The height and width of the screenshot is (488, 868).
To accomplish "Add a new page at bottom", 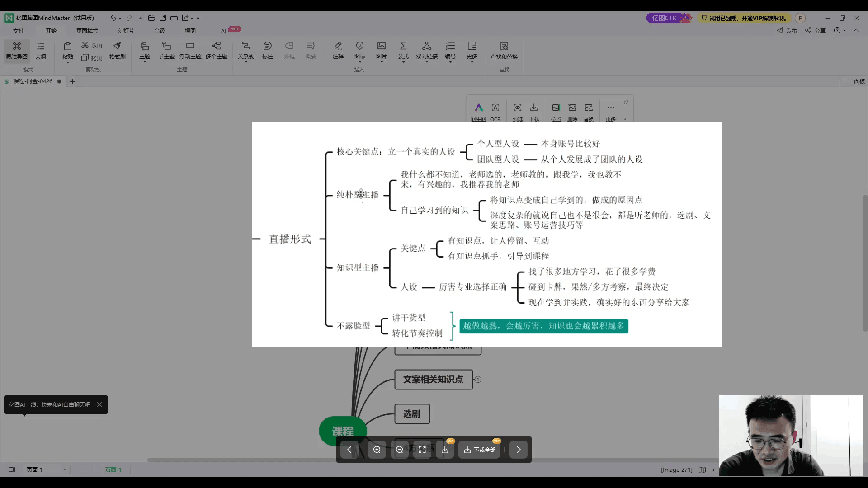I will point(83,470).
